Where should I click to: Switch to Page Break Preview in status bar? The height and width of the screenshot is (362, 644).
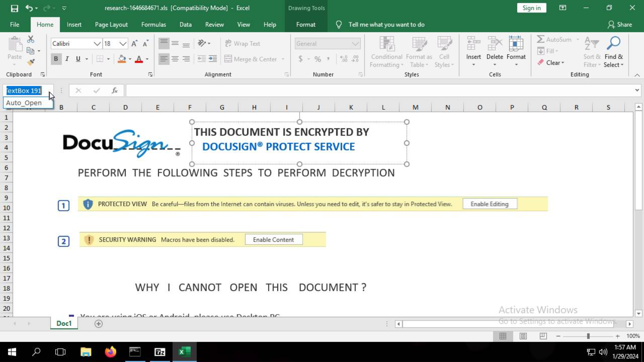pos(543,336)
